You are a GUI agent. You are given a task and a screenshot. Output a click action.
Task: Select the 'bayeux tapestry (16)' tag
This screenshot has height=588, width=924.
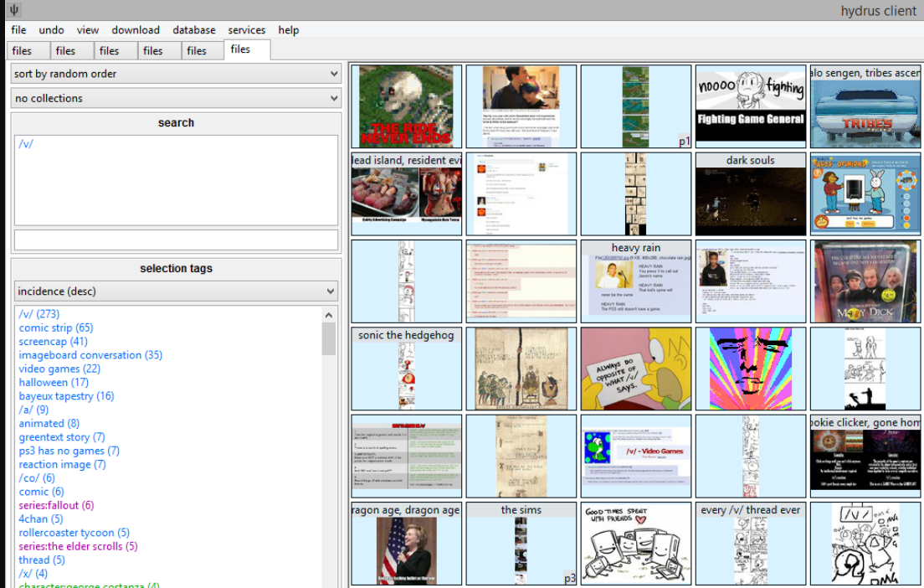click(x=66, y=395)
